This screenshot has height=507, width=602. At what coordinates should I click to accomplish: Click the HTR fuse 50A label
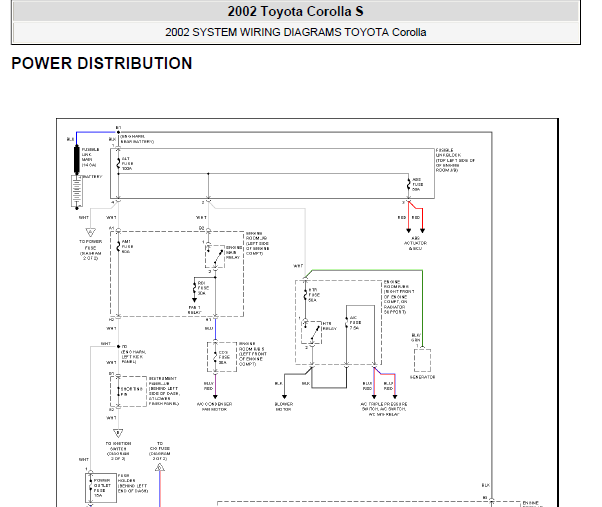click(314, 295)
